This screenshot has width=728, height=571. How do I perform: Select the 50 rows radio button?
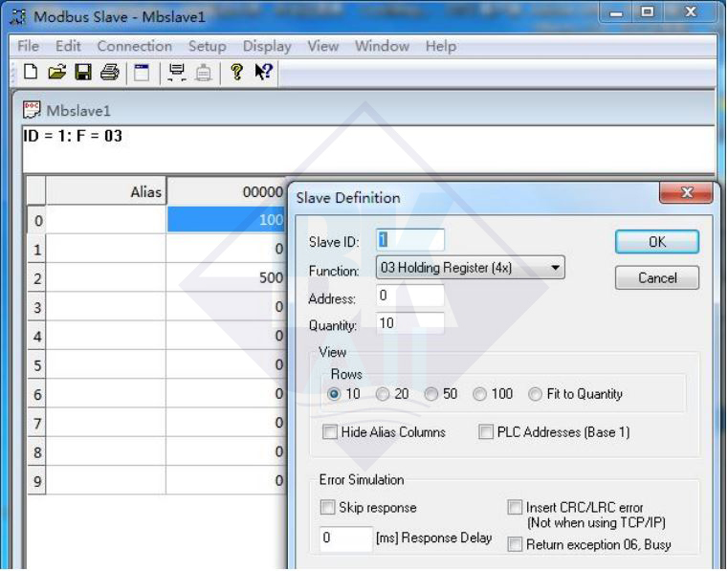coord(430,394)
